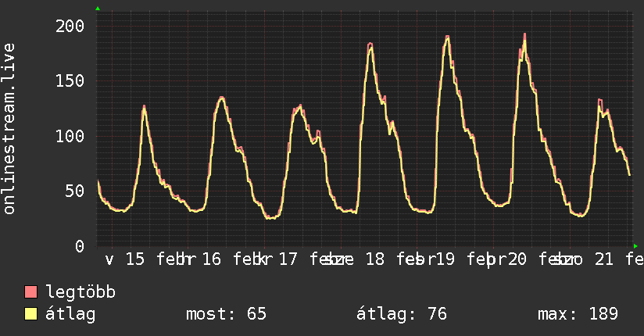Click the green arrow atop the y-axis

pyautogui.click(x=98, y=9)
